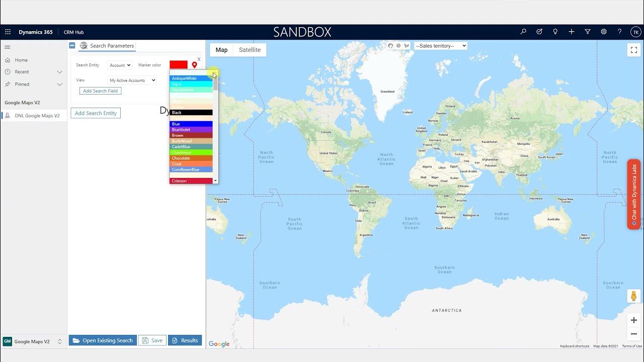Choose CadetBlue from color list
The width and height of the screenshot is (644, 362).
pos(191,147)
